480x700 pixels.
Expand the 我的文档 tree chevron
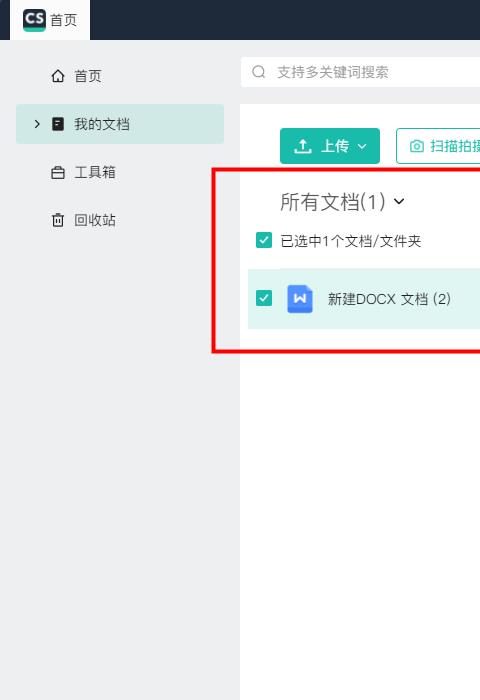[37, 124]
